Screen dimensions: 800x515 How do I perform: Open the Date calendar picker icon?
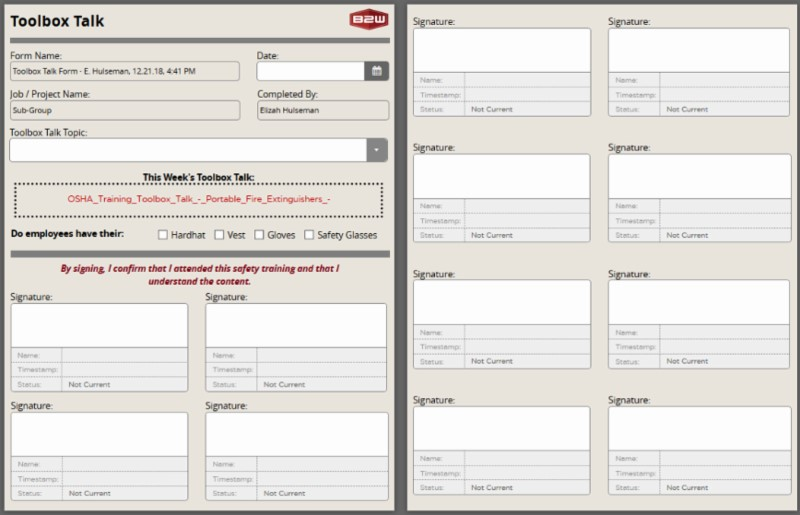[x=377, y=71]
